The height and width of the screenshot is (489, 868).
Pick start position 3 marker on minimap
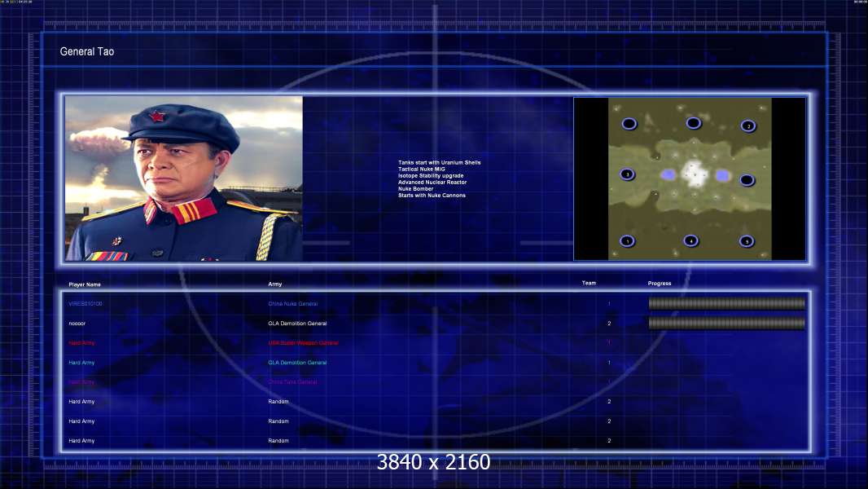[x=627, y=174]
